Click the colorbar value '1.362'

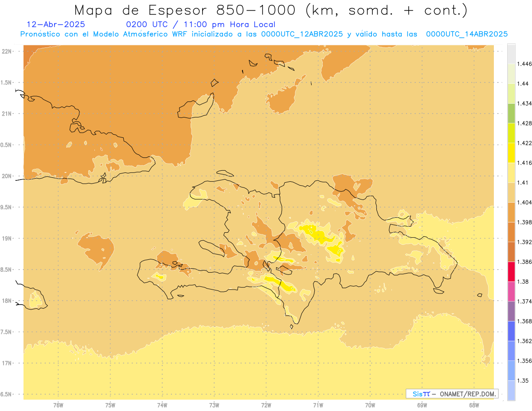pyautogui.click(x=524, y=341)
